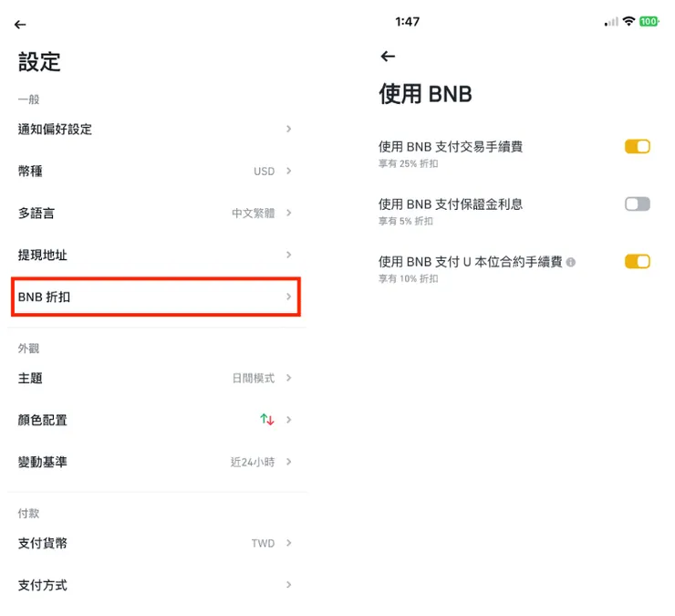Tap the Wi-Fi icon in status bar
Screen dimensions: 675x616
click(x=628, y=21)
